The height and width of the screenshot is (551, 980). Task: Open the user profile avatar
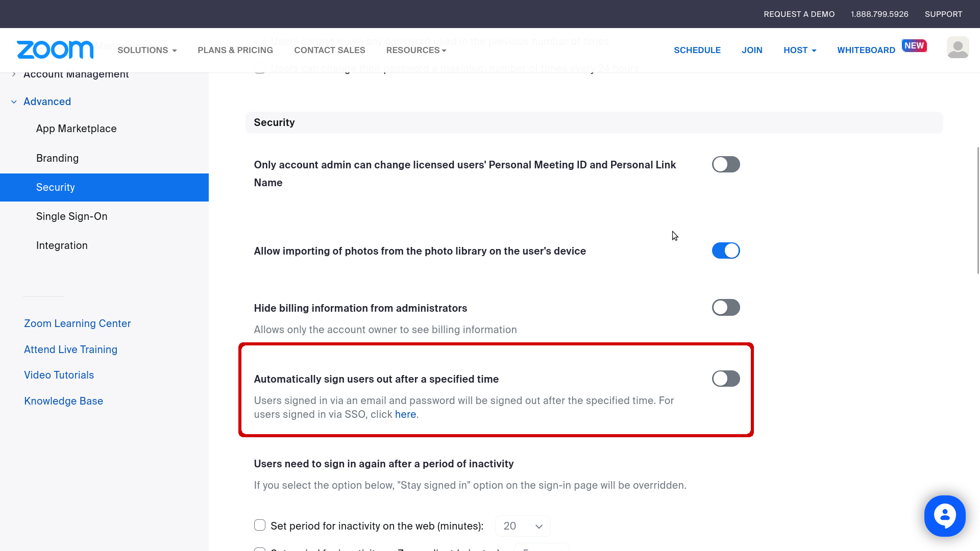[958, 47]
